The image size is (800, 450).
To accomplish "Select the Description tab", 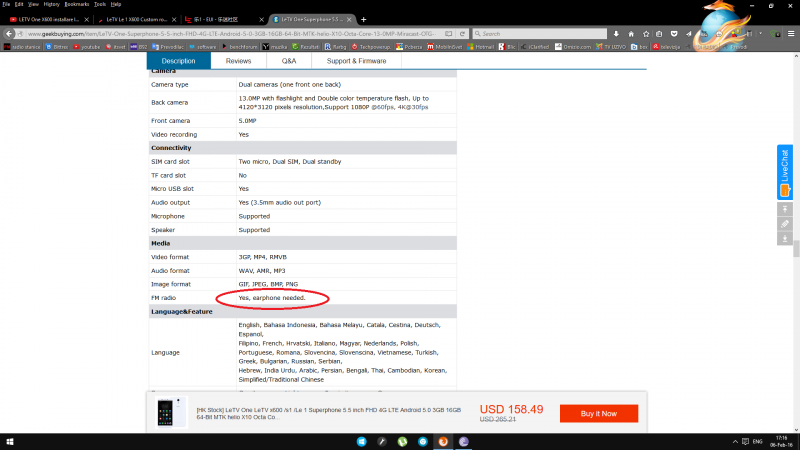I will pyautogui.click(x=179, y=61).
